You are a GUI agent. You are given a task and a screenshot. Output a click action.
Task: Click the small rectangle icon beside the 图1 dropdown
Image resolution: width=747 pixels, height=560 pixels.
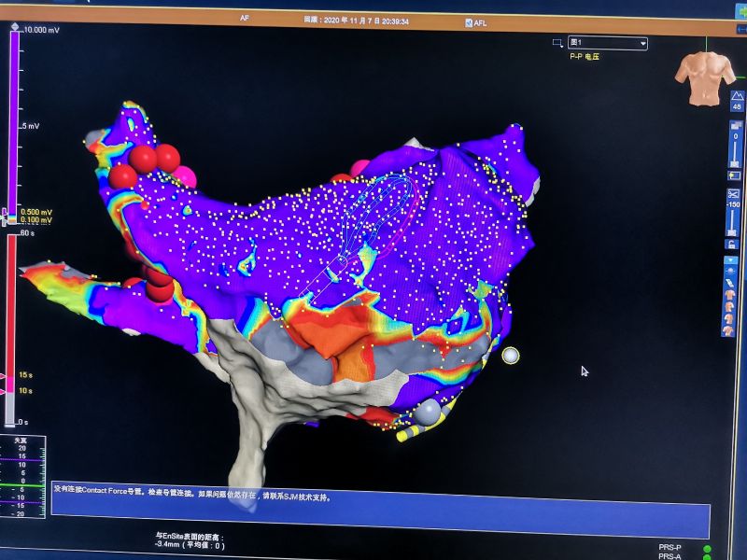click(x=557, y=42)
